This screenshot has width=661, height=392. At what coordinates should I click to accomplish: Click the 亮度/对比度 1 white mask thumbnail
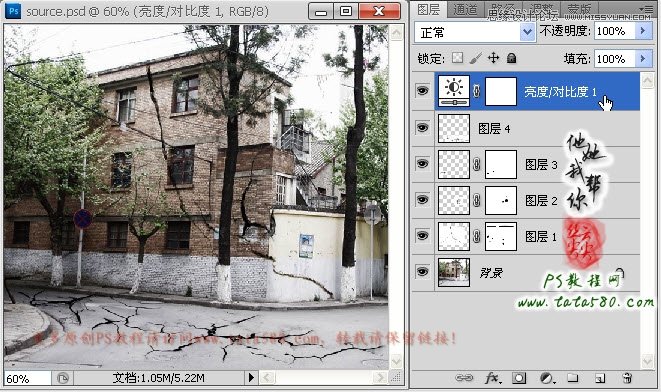pyautogui.click(x=501, y=91)
